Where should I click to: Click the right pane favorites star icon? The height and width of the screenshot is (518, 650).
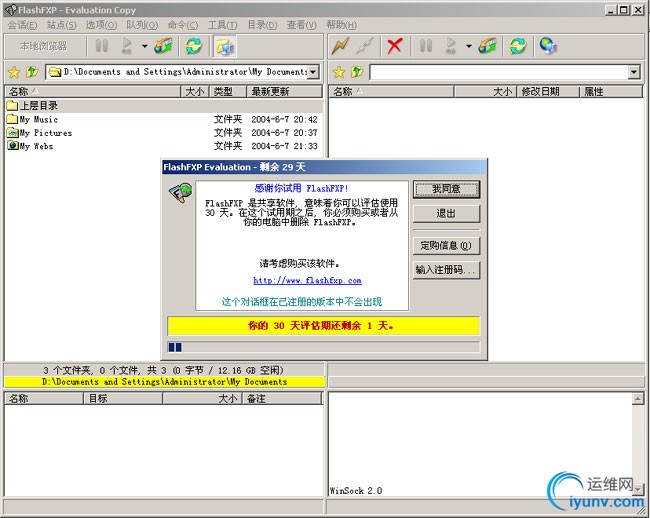pyautogui.click(x=339, y=72)
